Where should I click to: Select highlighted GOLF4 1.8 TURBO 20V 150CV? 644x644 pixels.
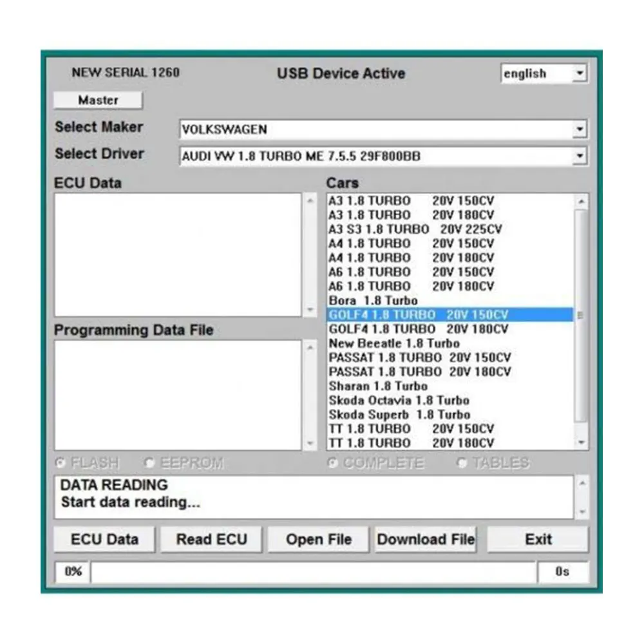(450, 315)
